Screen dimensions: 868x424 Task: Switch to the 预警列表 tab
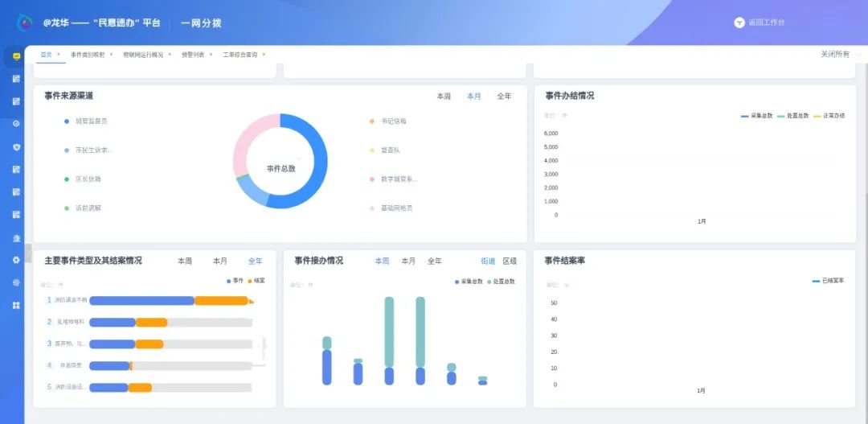193,55
